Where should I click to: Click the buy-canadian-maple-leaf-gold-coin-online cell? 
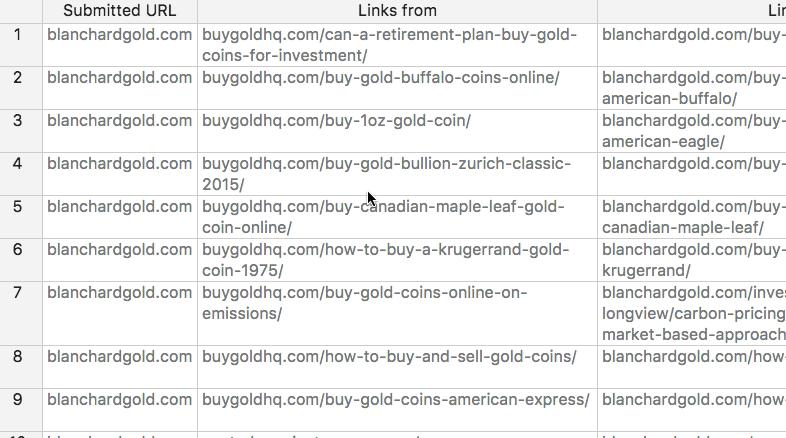[398, 217]
